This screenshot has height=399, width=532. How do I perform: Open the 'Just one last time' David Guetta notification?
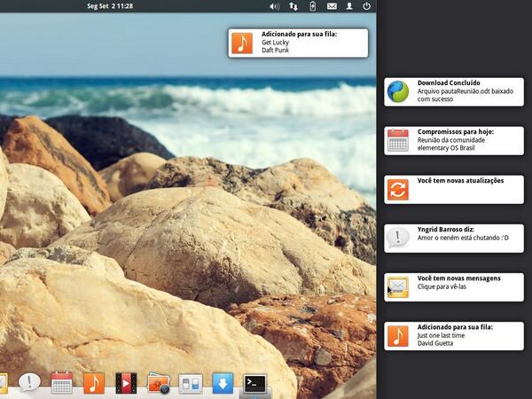pos(454,336)
